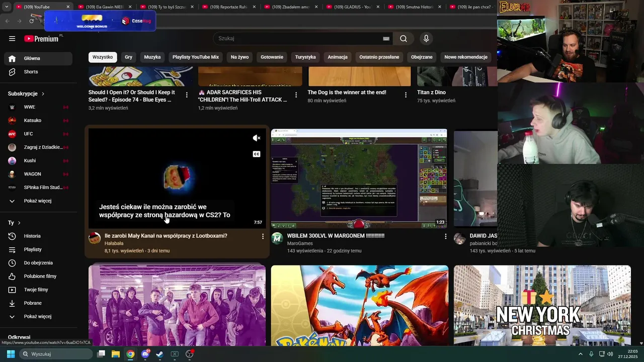This screenshot has width=644, height=362.
Task: Open Google Chrome from the taskbar
Action: coord(130,354)
